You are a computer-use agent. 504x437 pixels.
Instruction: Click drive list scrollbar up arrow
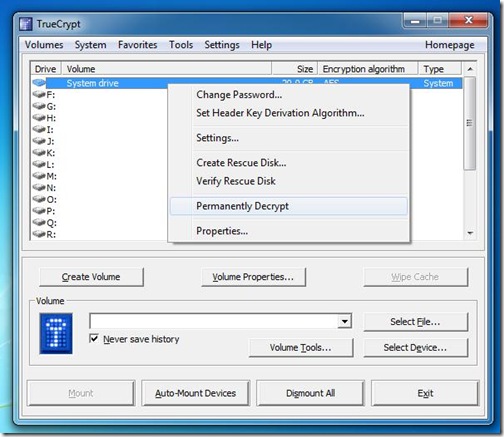coord(470,69)
